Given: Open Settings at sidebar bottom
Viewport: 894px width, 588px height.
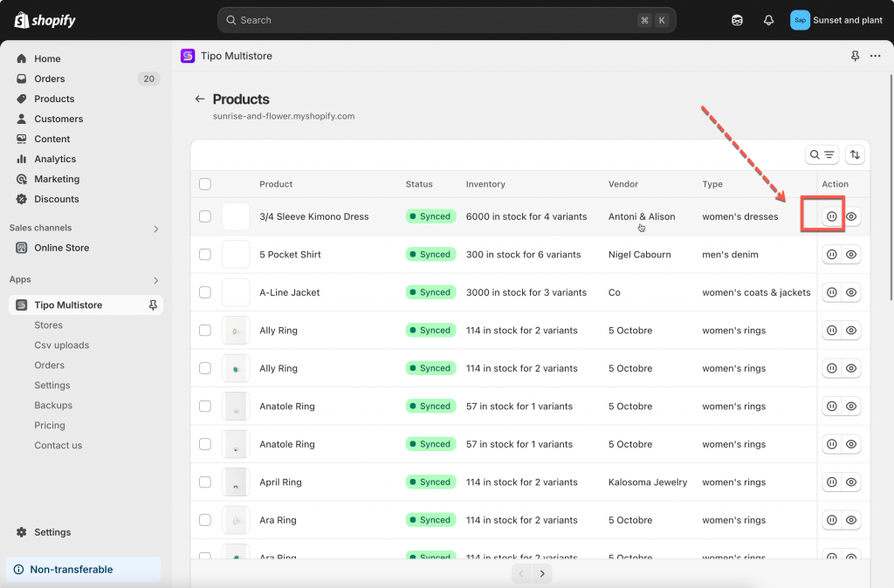Looking at the screenshot, I should click(x=52, y=532).
